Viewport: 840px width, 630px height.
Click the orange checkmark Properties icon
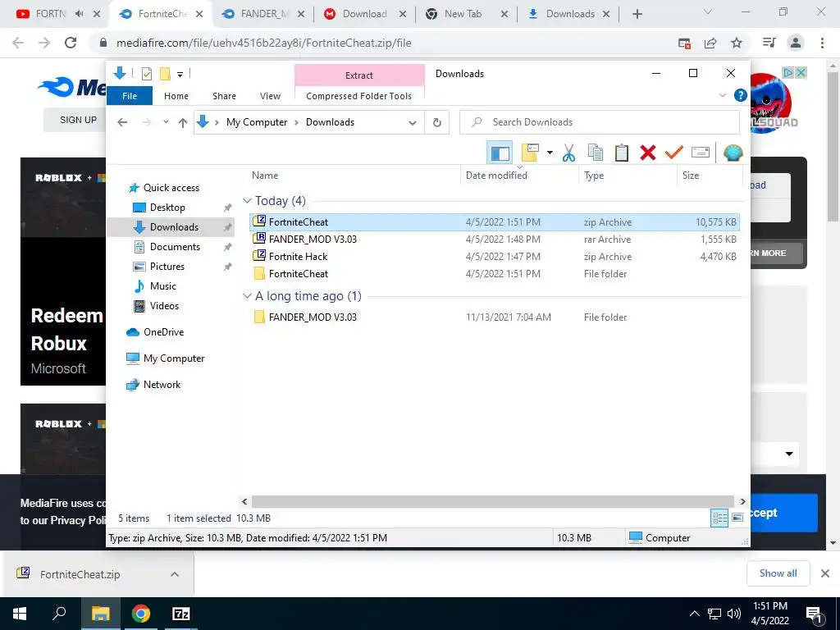(674, 153)
